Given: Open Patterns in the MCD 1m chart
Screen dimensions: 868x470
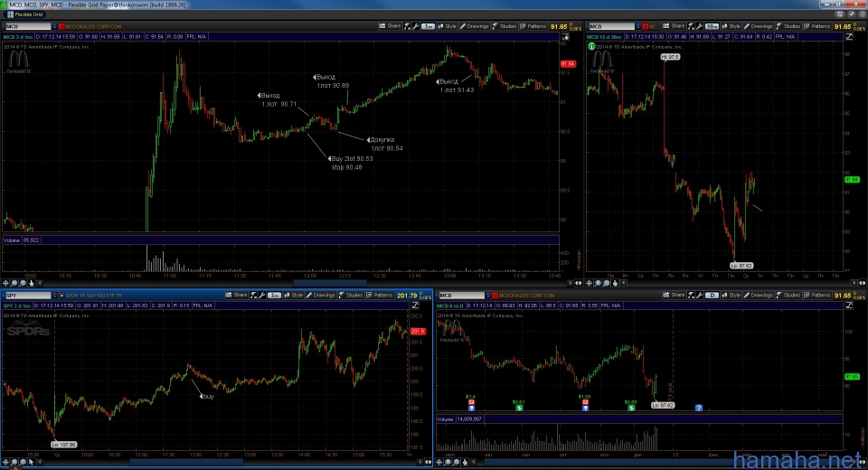Looking at the screenshot, I should pyautogui.click(x=533, y=26).
